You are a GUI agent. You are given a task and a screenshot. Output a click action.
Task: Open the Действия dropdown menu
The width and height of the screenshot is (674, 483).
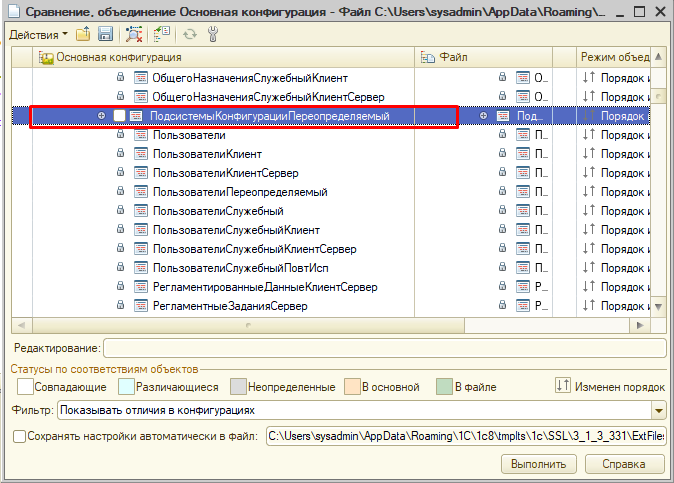click(38, 35)
